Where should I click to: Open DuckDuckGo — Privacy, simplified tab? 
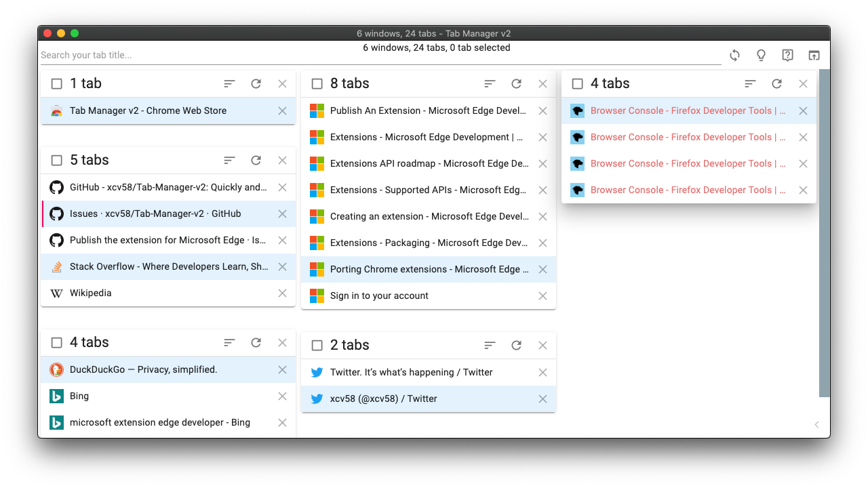tap(168, 369)
